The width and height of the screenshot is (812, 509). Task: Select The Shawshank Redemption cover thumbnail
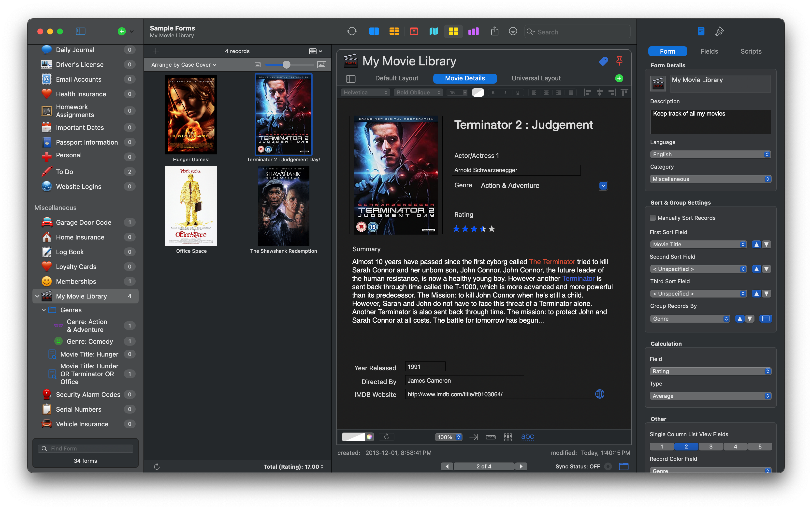283,206
